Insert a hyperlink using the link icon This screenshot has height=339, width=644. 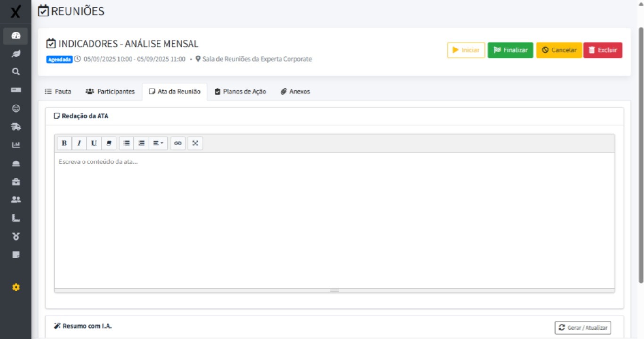178,143
